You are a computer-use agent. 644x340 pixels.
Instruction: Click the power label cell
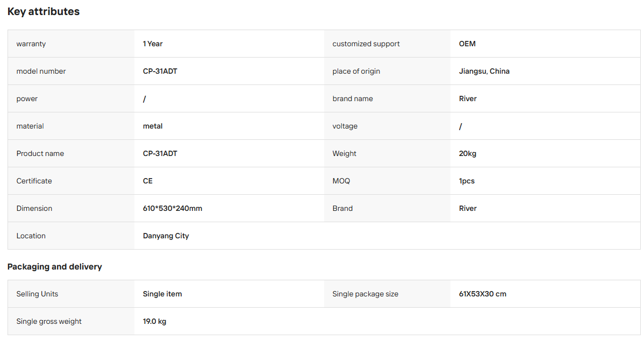coord(71,98)
